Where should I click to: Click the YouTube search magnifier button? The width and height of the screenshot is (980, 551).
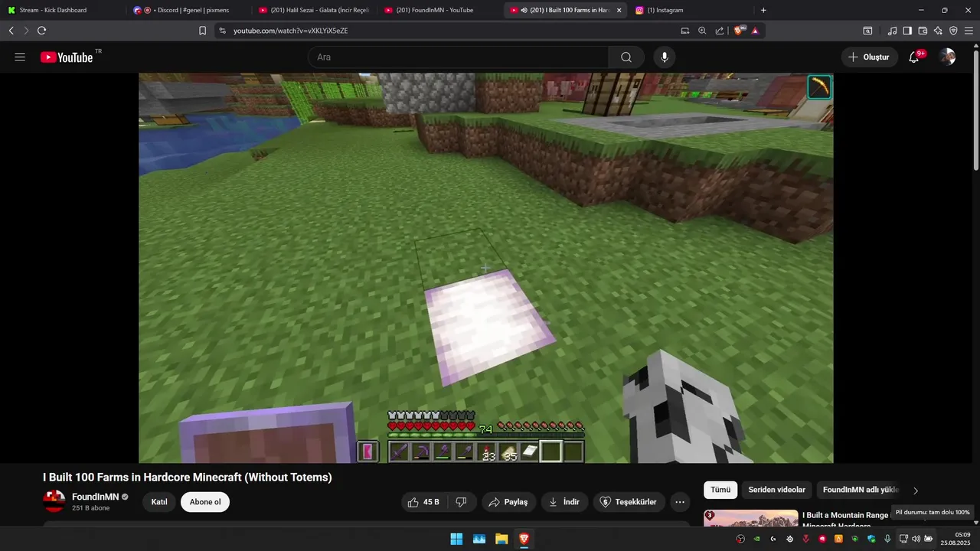click(x=626, y=57)
